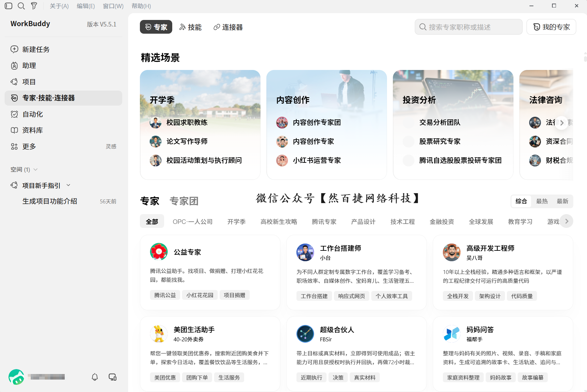Filter by 技术工程 category

403,222
